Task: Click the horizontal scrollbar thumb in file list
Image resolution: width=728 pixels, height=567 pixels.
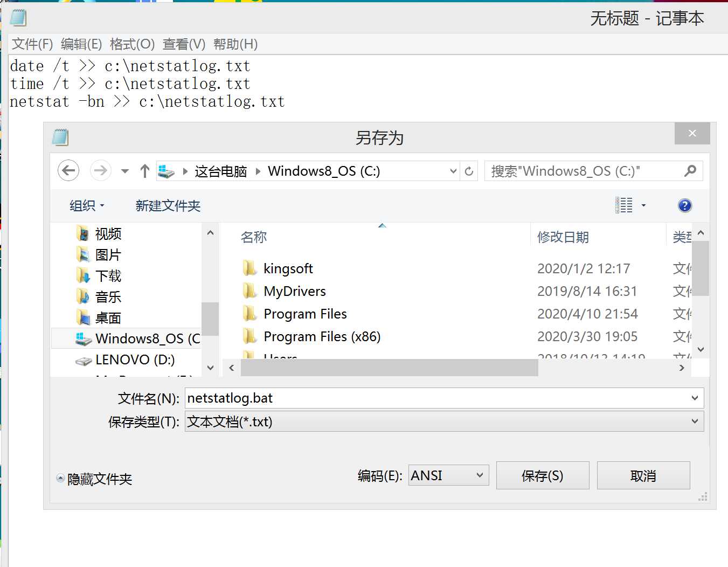Action: coord(389,368)
